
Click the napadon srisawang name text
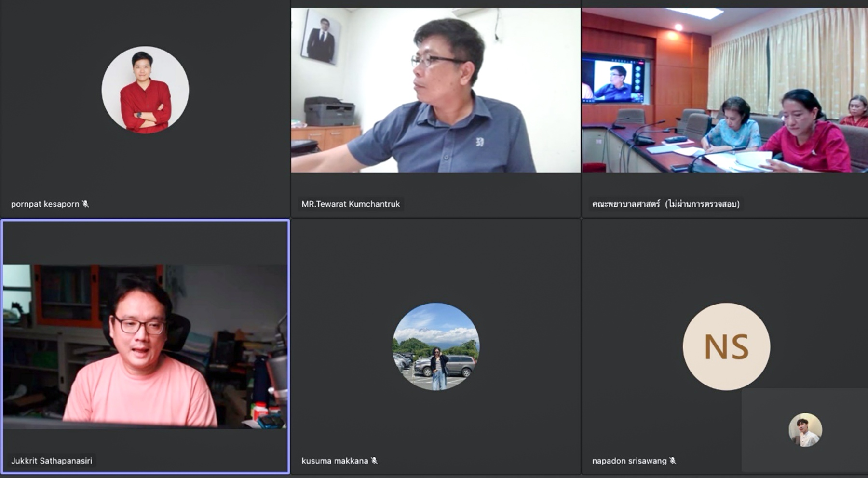(629, 461)
